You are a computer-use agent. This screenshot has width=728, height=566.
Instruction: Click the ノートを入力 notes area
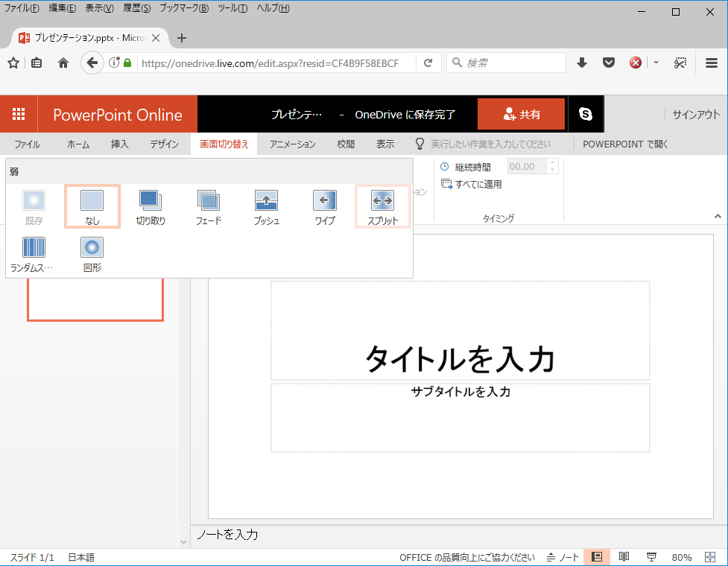tap(459, 535)
